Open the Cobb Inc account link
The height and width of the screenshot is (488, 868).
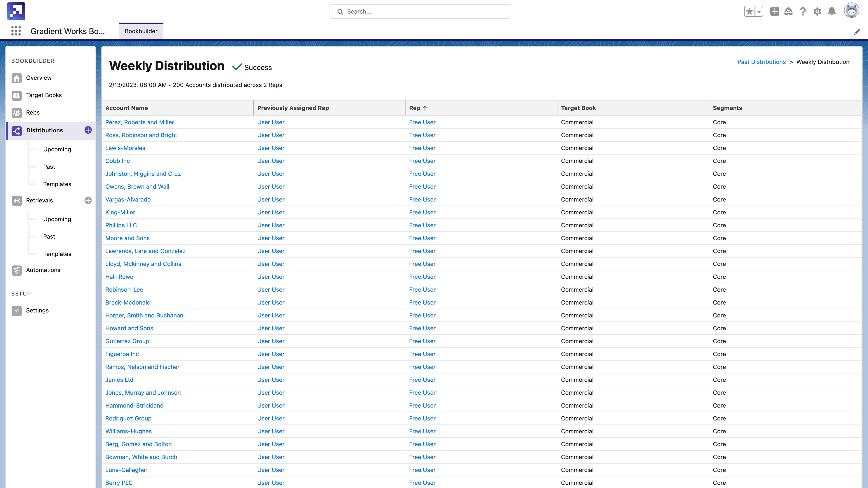coord(117,161)
